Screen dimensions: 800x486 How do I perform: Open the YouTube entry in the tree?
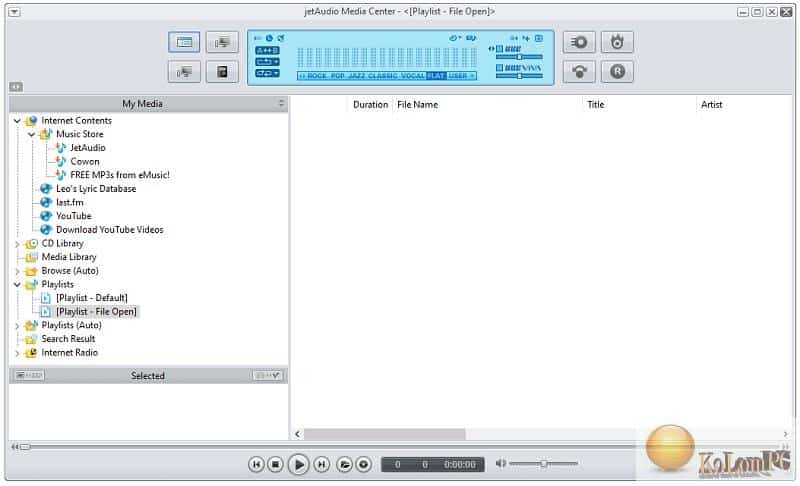73,216
